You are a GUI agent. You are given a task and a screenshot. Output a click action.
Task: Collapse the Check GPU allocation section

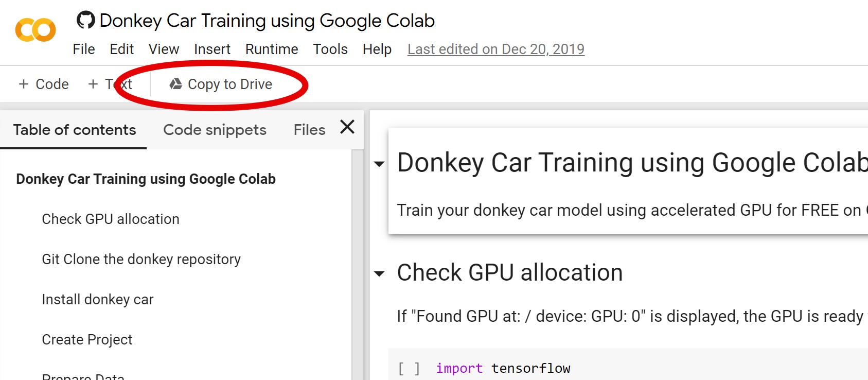pyautogui.click(x=379, y=273)
